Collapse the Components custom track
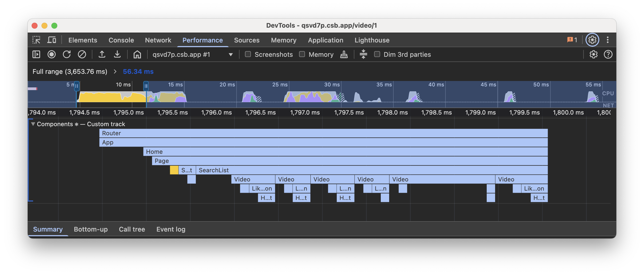The image size is (644, 275). (33, 124)
